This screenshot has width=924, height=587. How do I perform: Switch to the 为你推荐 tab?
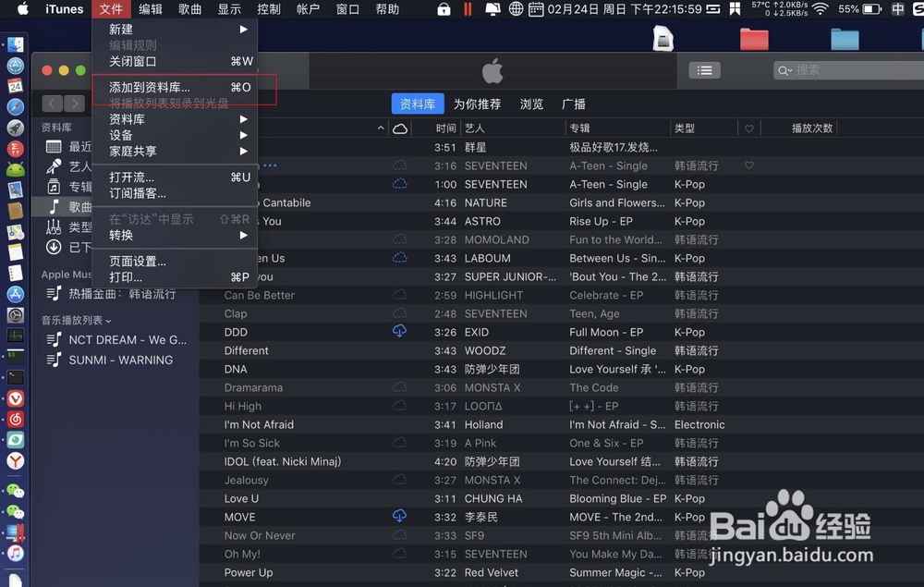tap(478, 104)
